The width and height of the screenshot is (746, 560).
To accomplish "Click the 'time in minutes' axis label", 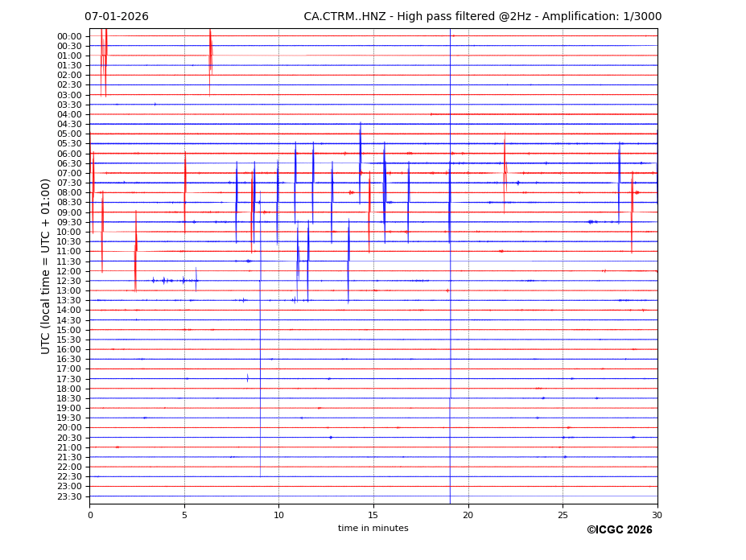I will point(373,529).
